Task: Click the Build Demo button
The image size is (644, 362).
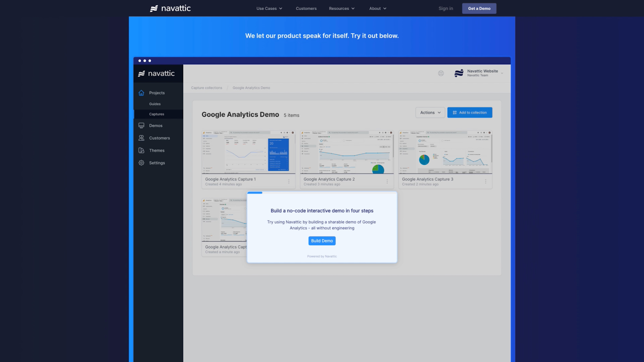Action: 322,241
